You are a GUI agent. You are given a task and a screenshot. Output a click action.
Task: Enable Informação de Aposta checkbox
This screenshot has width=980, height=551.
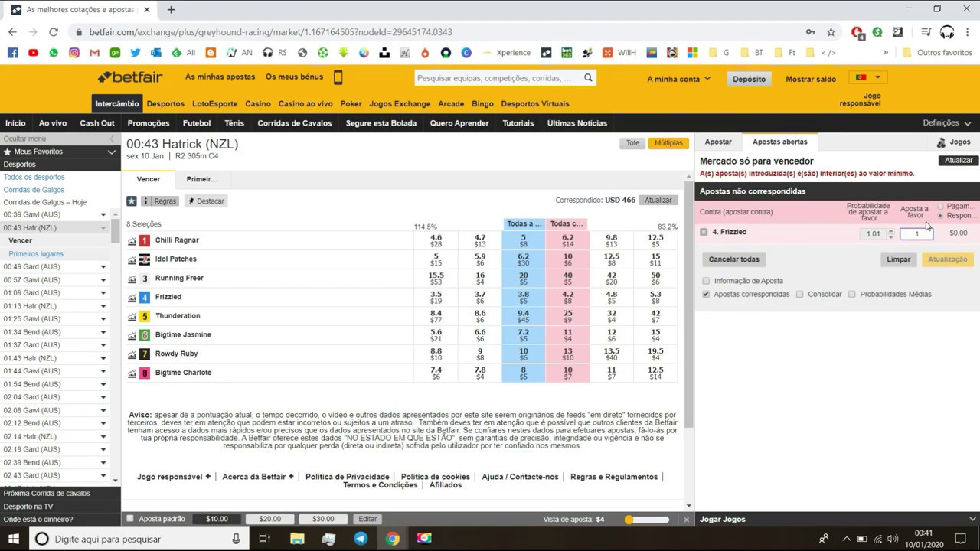(706, 281)
